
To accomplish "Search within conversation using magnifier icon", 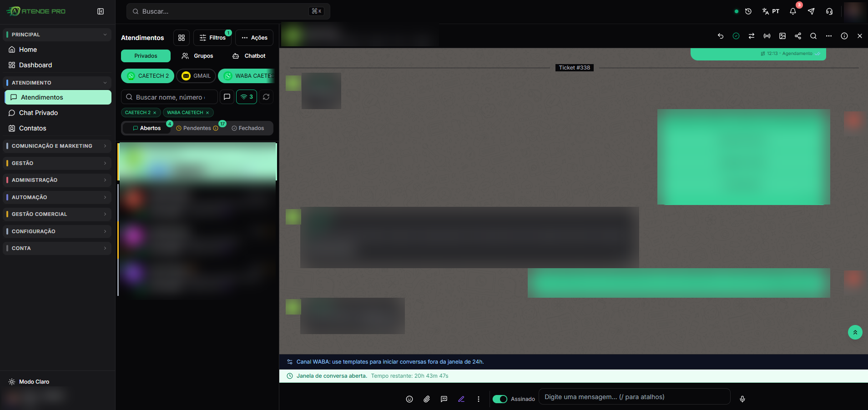I will tap(813, 36).
